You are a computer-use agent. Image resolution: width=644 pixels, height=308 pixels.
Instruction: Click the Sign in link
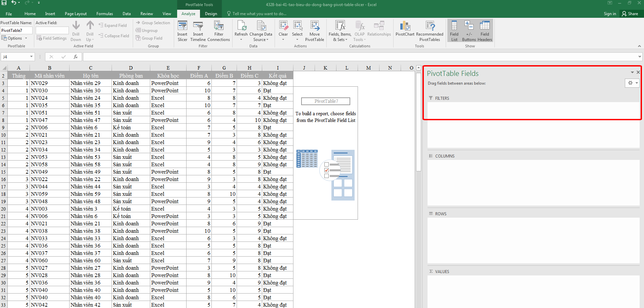(610, 14)
